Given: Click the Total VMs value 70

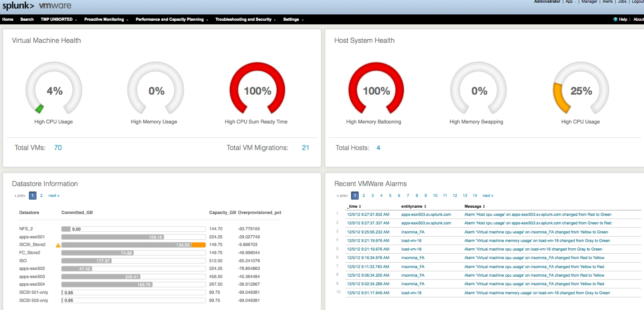Looking at the screenshot, I should point(58,148).
